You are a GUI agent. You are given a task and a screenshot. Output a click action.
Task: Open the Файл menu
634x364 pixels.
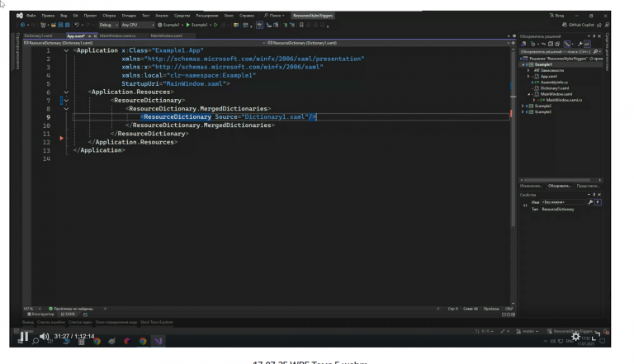pyautogui.click(x=31, y=16)
